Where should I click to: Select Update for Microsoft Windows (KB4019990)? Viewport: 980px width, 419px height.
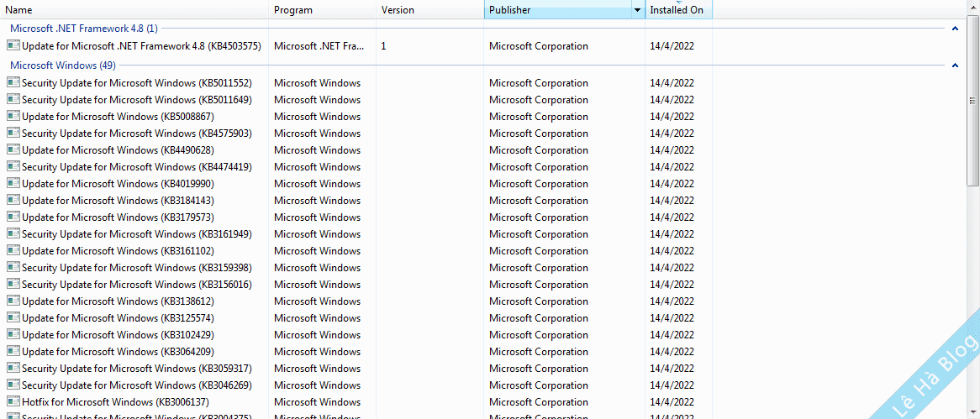119,184
